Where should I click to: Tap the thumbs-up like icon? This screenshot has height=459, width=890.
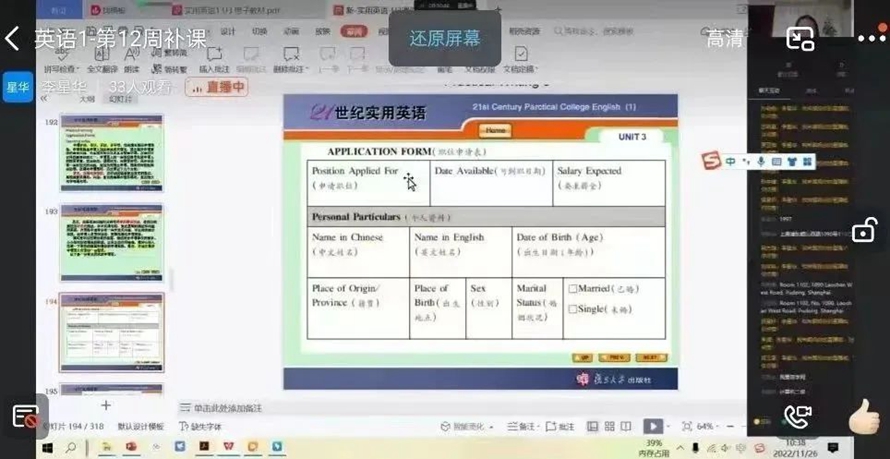864,417
